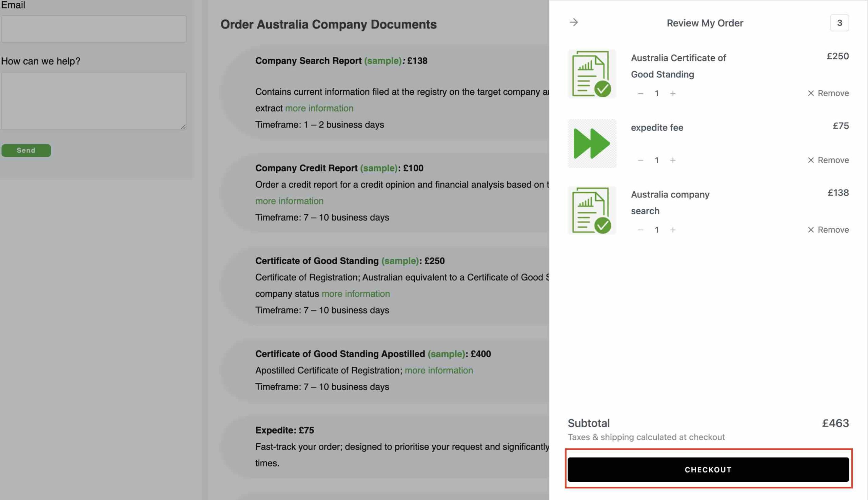Click the Send button
The image size is (868, 500).
pyautogui.click(x=26, y=150)
